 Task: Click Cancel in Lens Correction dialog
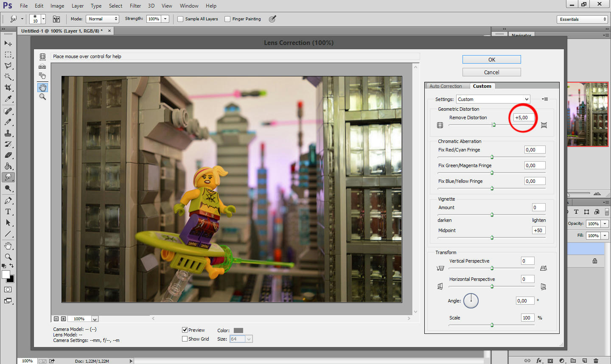[x=492, y=72]
